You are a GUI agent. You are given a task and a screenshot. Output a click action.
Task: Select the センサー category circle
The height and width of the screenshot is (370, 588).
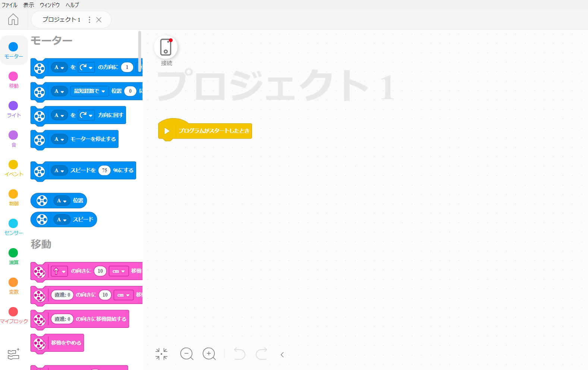[x=13, y=223]
